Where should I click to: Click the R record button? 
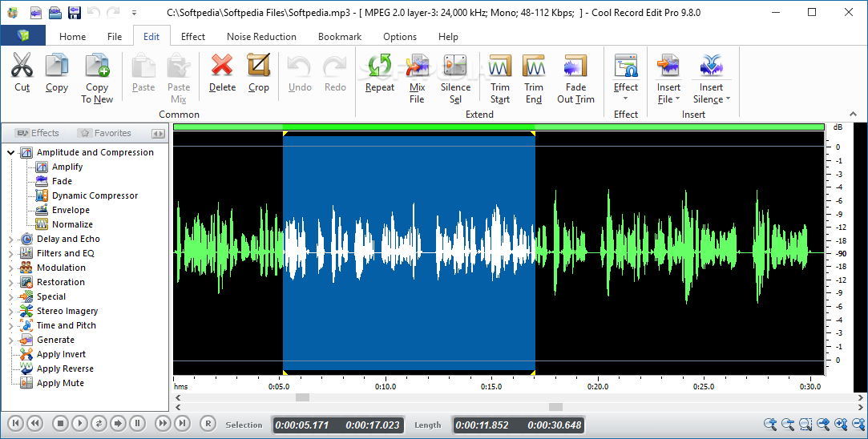[208, 424]
